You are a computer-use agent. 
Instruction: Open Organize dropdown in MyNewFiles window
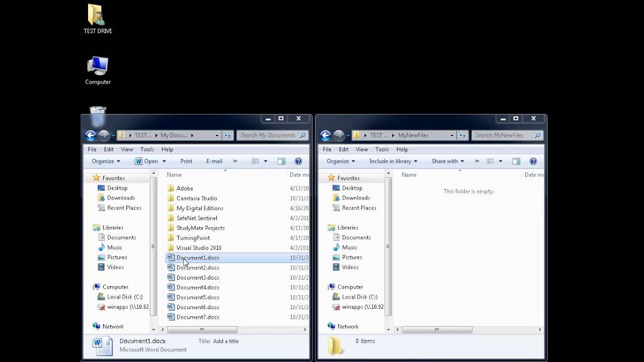point(341,161)
